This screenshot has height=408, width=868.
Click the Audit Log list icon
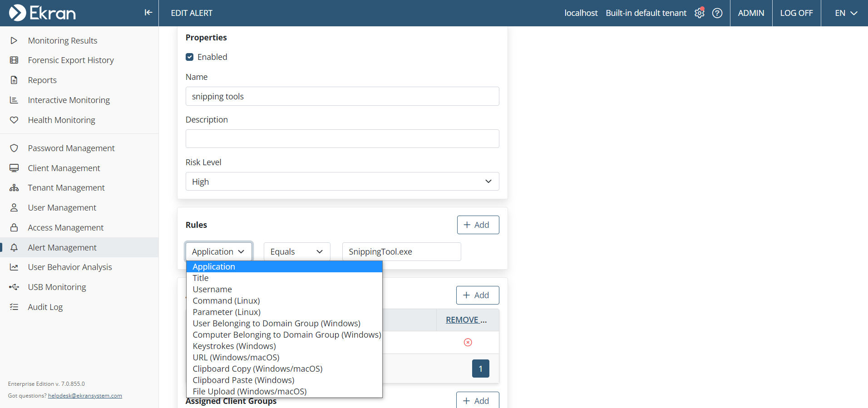pos(14,307)
